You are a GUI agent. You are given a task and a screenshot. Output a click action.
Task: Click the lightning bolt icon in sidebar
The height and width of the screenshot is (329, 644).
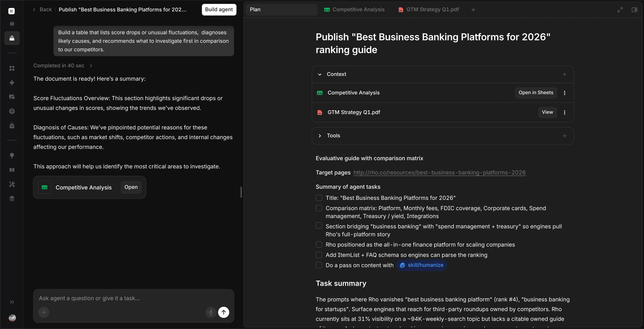[12, 83]
